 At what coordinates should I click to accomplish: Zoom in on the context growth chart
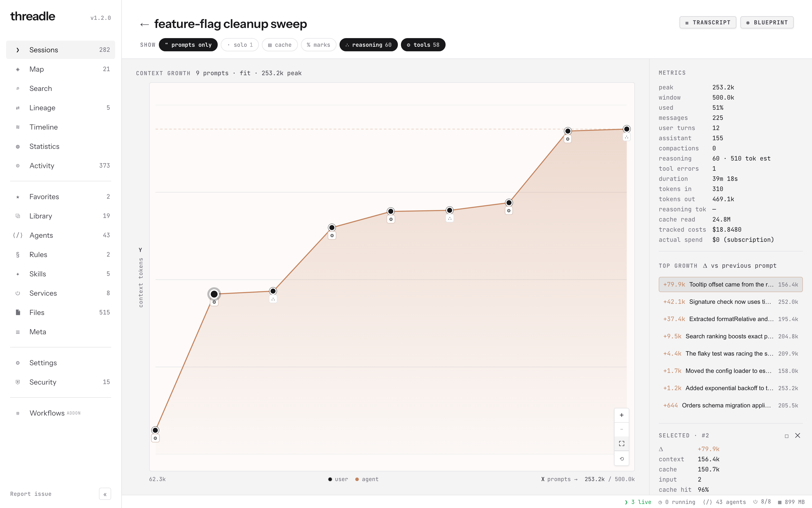[x=621, y=415]
